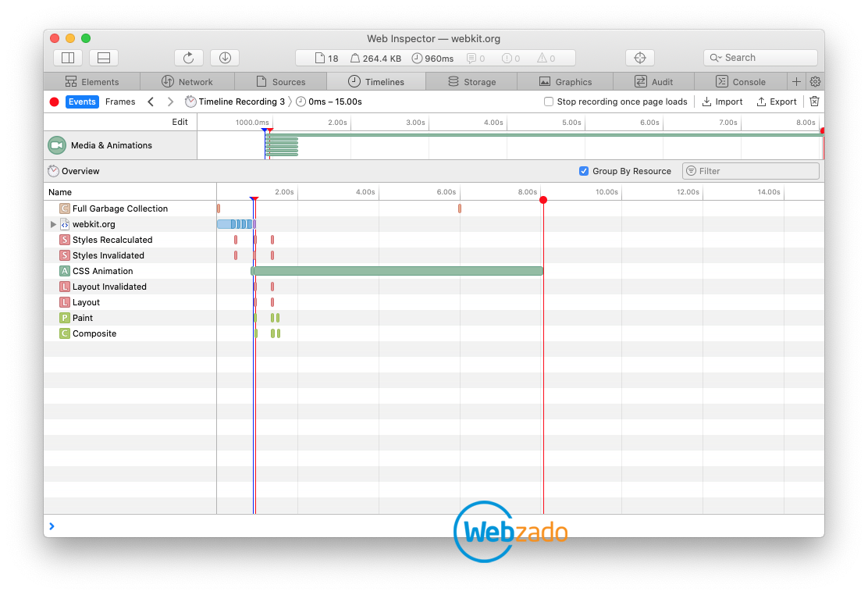Viewport: 868px width, 595px height.
Task: Expand the webkit.org resource row
Action: click(53, 224)
